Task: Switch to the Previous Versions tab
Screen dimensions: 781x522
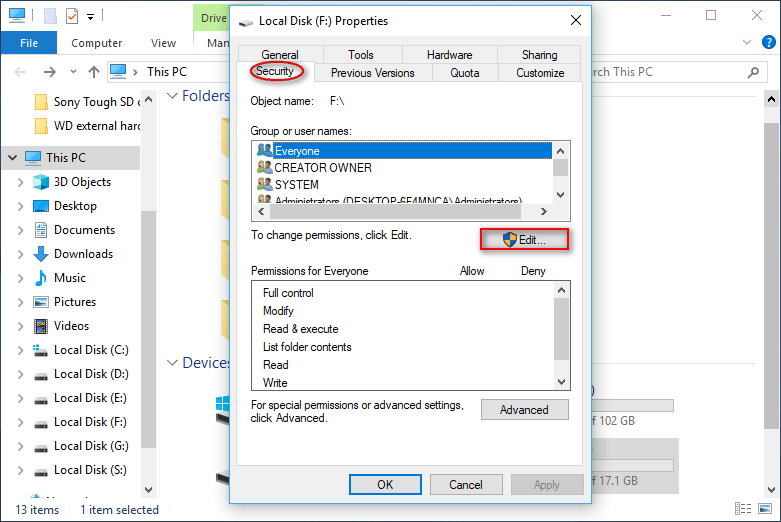Action: (373, 73)
